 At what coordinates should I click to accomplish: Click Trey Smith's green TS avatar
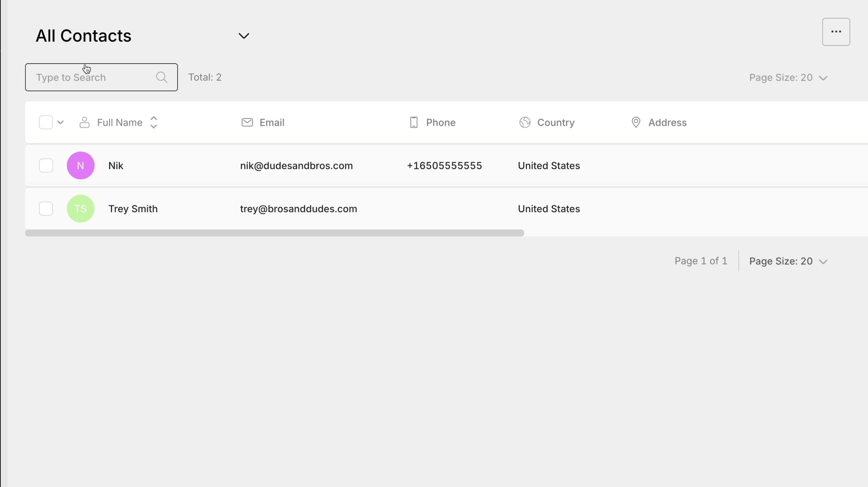81,209
